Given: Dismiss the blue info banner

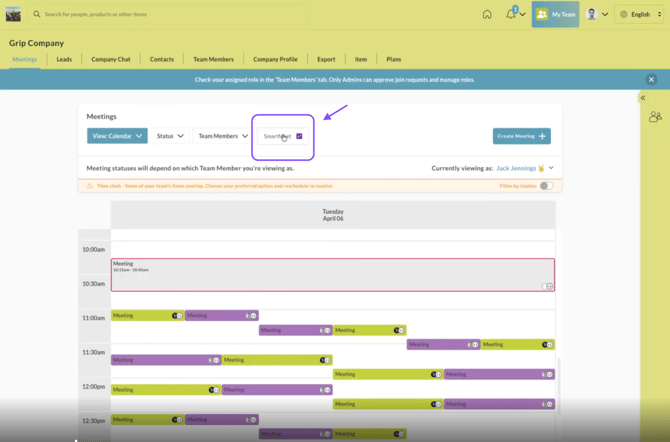Looking at the screenshot, I should pyautogui.click(x=651, y=80).
